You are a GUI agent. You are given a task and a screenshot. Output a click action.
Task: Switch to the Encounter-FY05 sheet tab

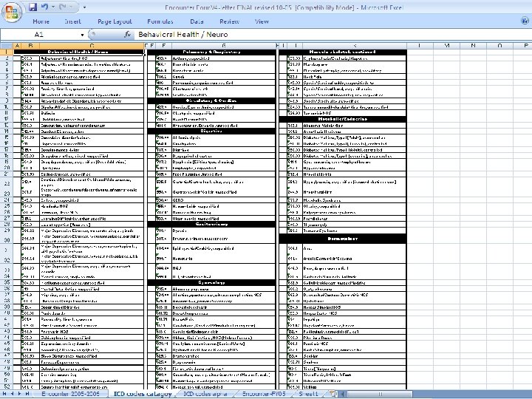(x=264, y=394)
